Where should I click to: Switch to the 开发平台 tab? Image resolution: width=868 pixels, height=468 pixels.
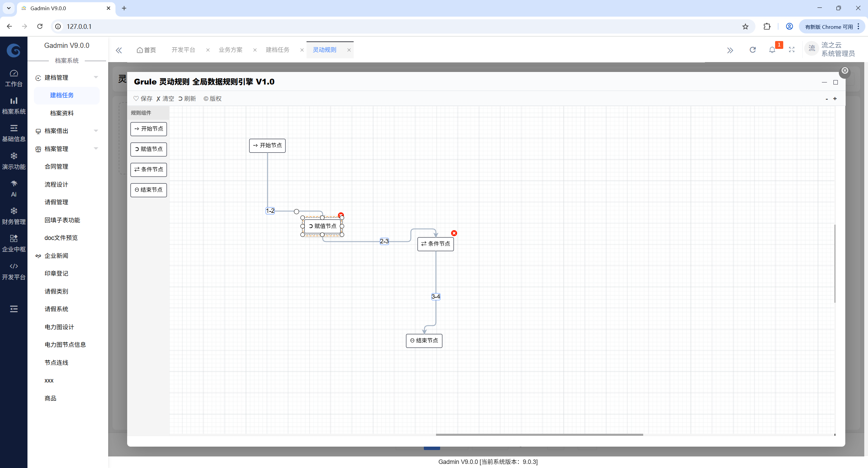click(183, 50)
